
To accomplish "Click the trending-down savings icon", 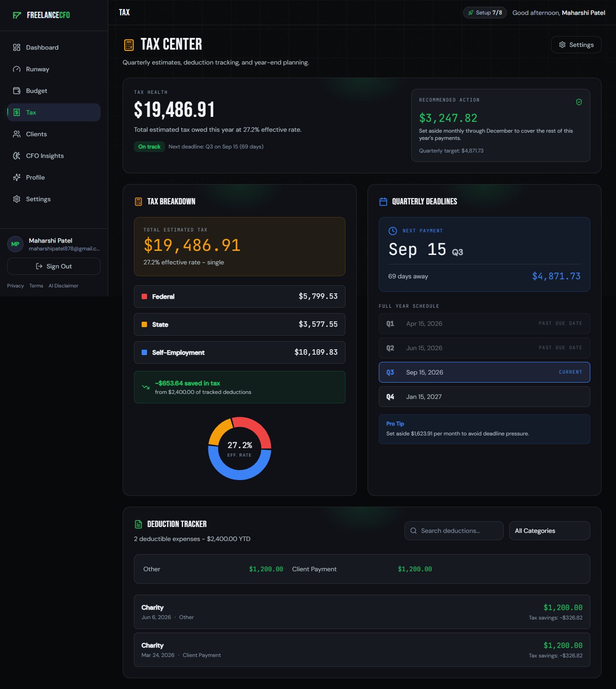I will (x=146, y=387).
